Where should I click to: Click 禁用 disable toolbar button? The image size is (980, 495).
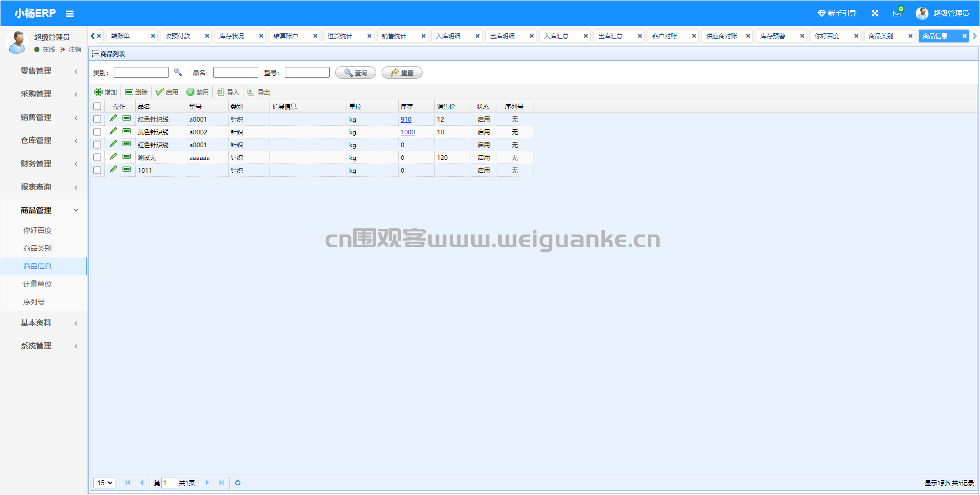[198, 92]
